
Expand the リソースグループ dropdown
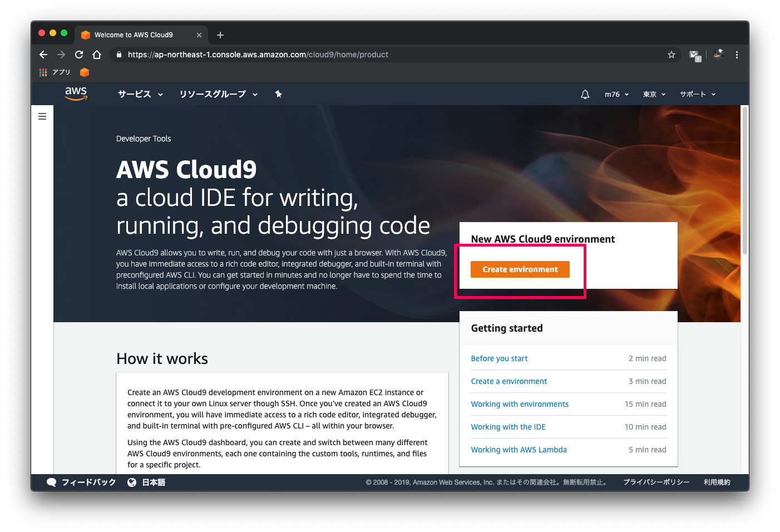click(218, 94)
